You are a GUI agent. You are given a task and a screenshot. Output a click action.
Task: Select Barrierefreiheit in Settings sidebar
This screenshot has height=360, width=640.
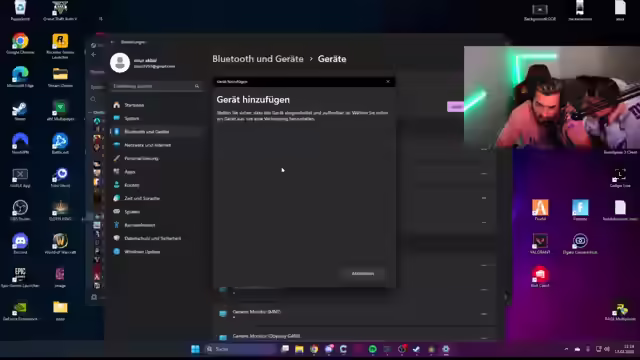[x=156, y=225]
